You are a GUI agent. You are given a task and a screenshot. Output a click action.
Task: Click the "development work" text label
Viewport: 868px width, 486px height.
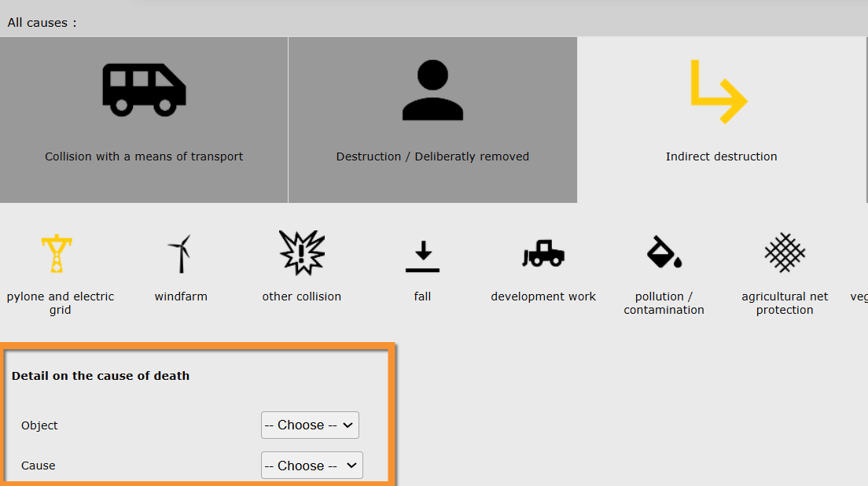[x=543, y=296]
